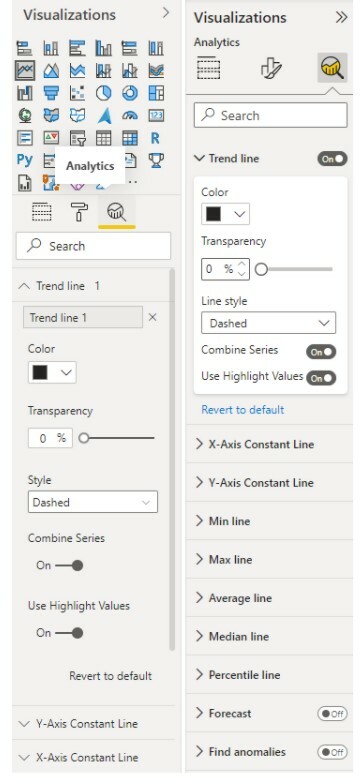Image resolution: width=362 pixels, height=784 pixels.
Task: Open the Format paint roller tab
Action: pyautogui.click(x=80, y=212)
